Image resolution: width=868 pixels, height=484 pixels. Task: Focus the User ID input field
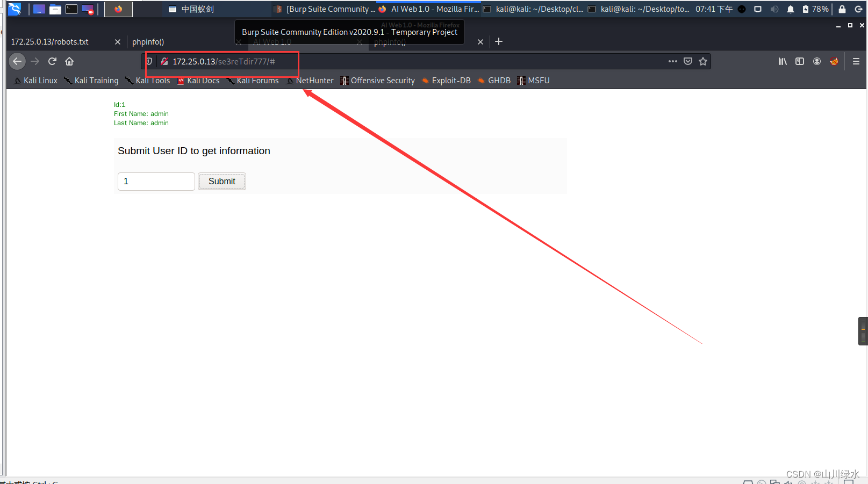tap(156, 182)
